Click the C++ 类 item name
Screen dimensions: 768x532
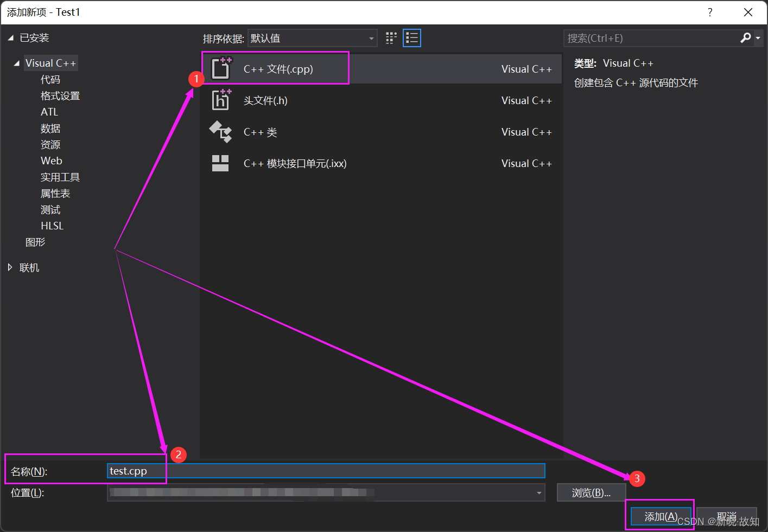click(260, 132)
